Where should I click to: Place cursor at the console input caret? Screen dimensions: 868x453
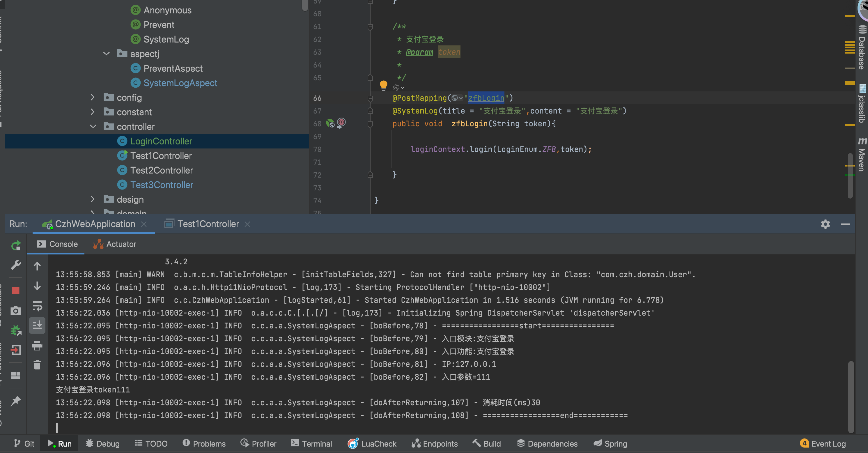tap(57, 428)
